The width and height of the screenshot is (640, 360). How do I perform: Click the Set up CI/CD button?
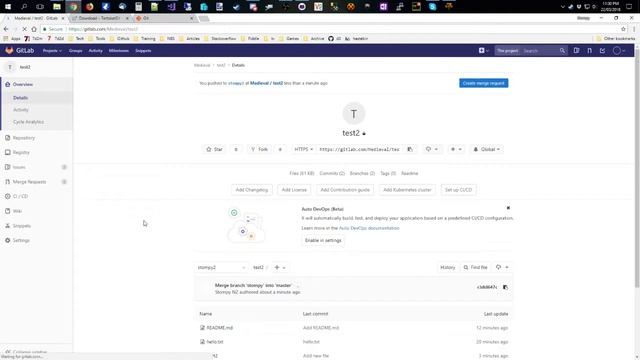pos(458,190)
